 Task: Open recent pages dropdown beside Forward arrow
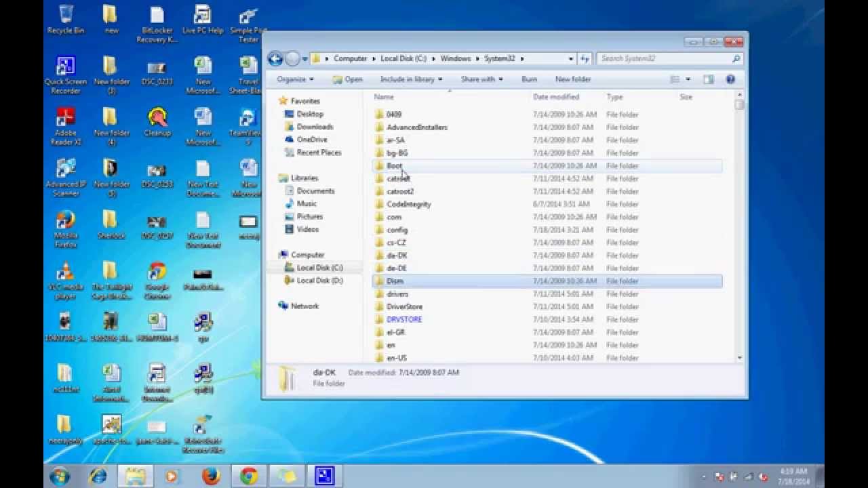coord(304,59)
